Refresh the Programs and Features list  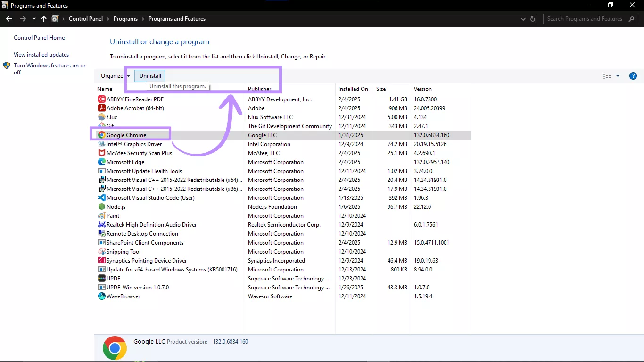pyautogui.click(x=533, y=19)
